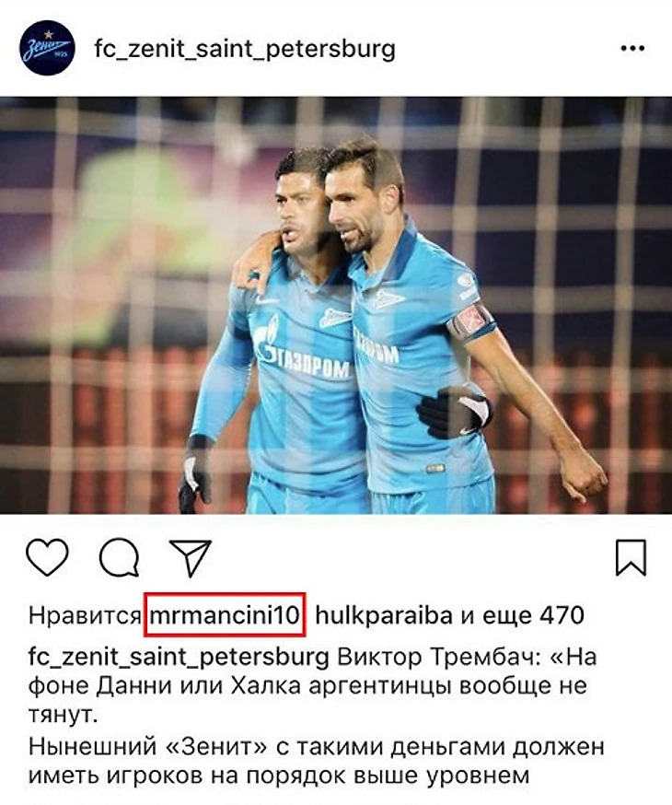The width and height of the screenshot is (672, 805).
Task: Open the three-dots post options menu
Action: (x=632, y=48)
